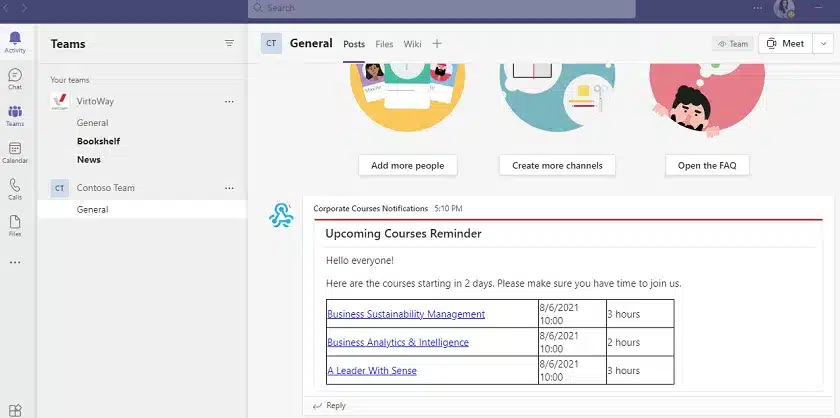Switch to the Files tab
This screenshot has height=418, width=840.
tap(384, 44)
